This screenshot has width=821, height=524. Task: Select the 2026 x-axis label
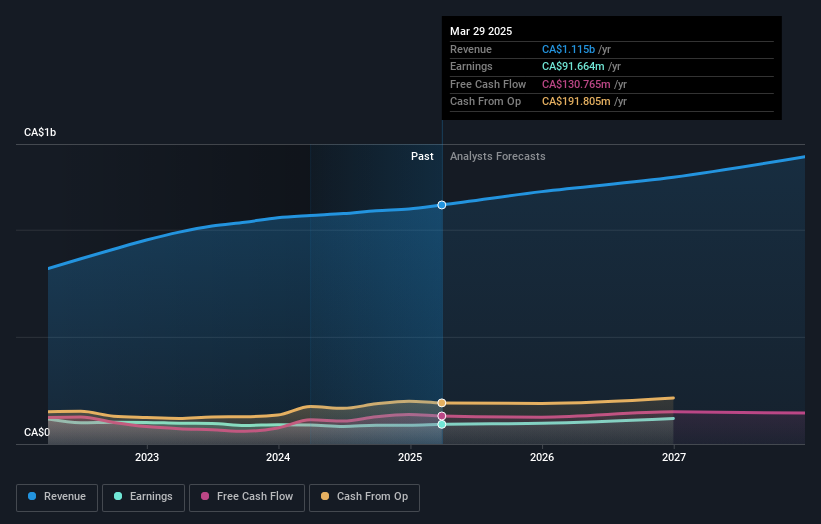pos(542,457)
